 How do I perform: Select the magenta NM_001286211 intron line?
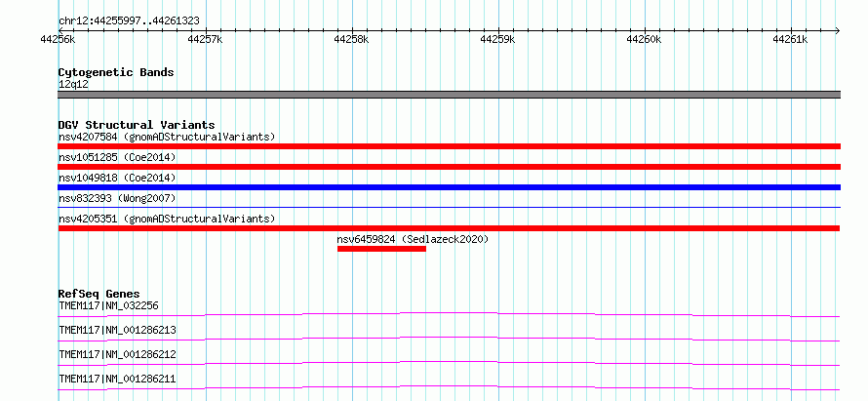click(x=449, y=387)
